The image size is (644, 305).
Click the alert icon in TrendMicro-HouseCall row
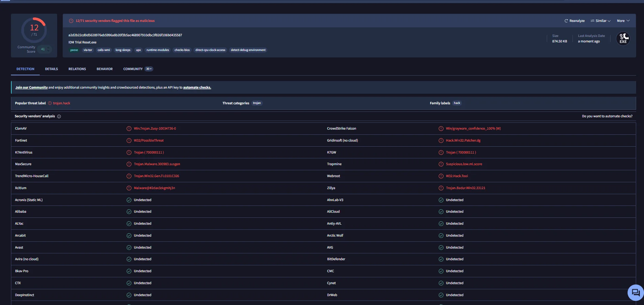(129, 176)
